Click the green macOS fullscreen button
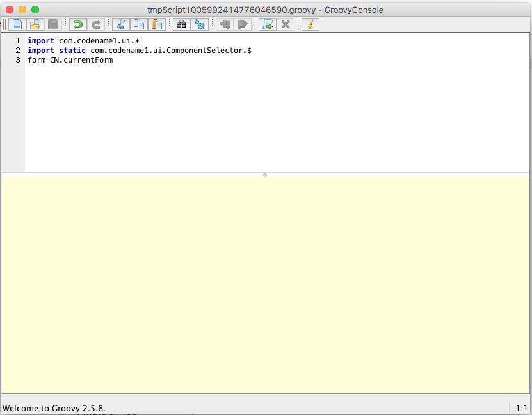Image resolution: width=532 pixels, height=415 pixels. click(x=35, y=10)
